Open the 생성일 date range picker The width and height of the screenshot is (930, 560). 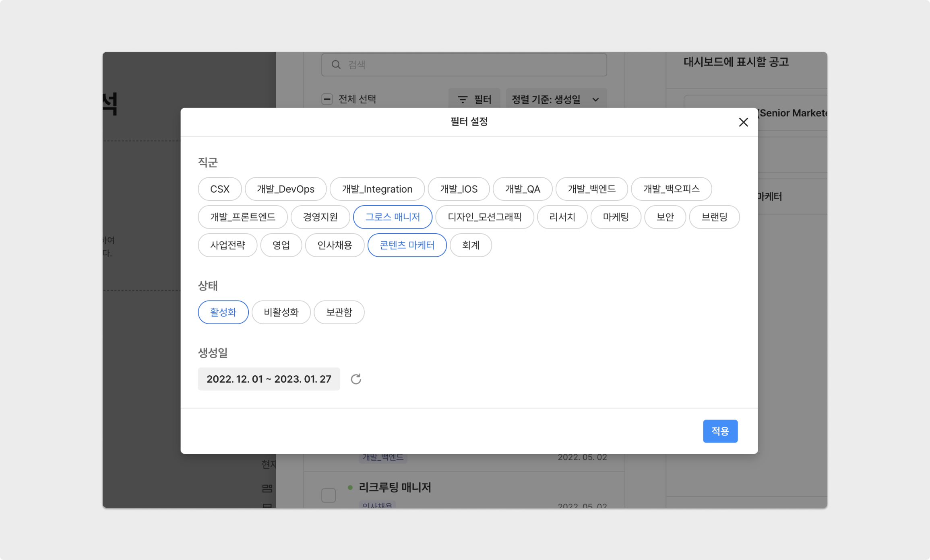(x=269, y=379)
